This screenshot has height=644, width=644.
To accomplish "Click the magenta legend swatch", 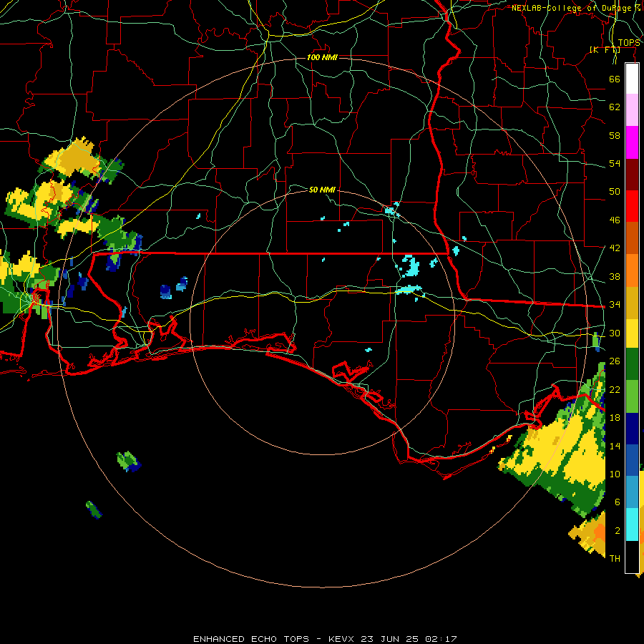I will [632, 142].
